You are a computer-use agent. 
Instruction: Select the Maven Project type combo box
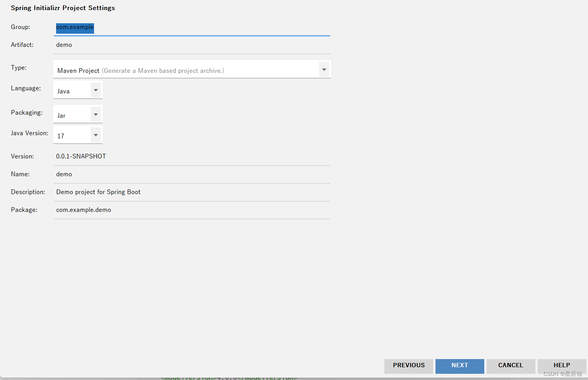[192, 69]
